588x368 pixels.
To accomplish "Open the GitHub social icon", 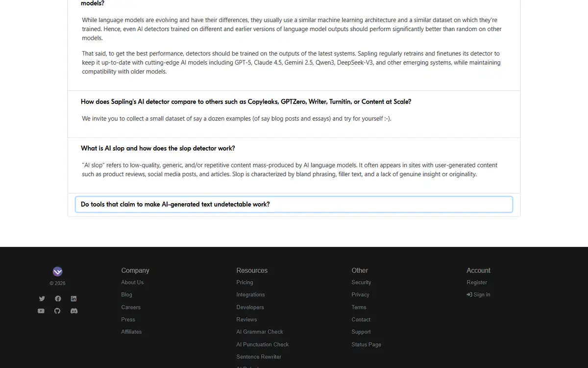I will click(x=57, y=311).
